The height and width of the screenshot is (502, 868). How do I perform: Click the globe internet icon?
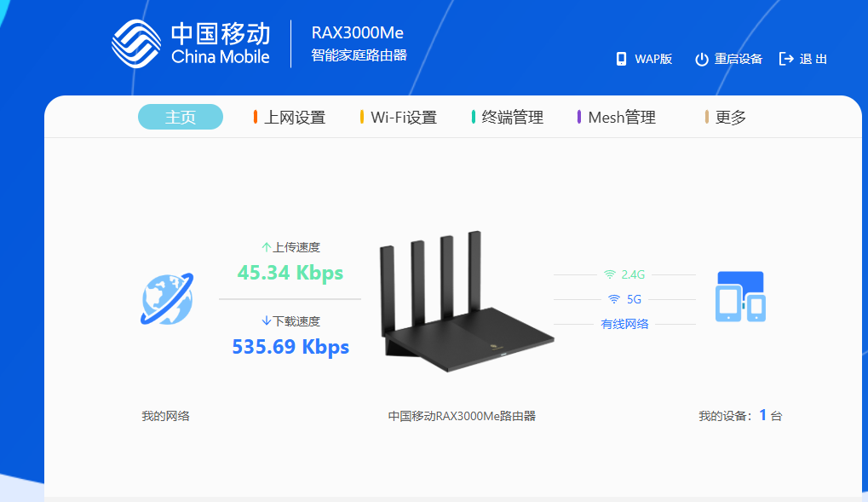(x=167, y=298)
